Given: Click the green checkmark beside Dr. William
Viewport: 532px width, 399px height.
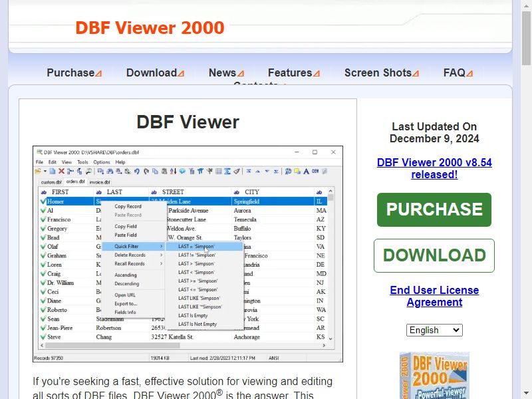Looking at the screenshot, I should pos(43,283).
